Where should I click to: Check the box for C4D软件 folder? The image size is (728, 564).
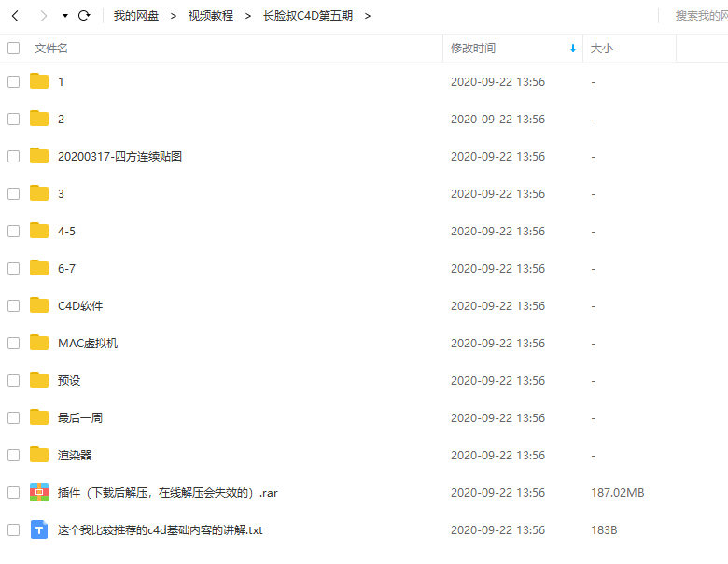click(13, 305)
